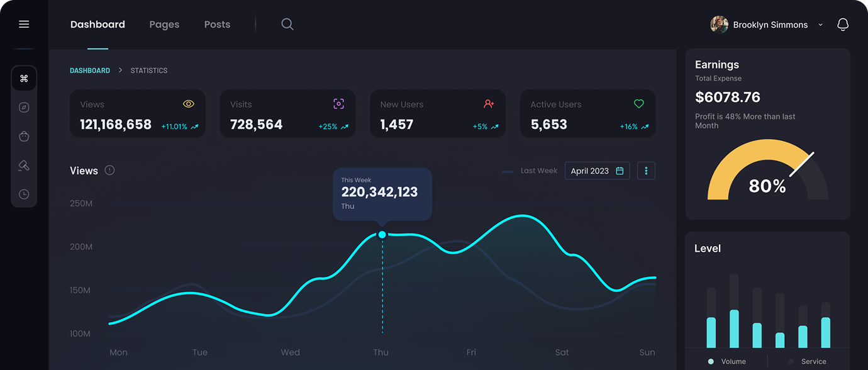This screenshot has width=868, height=370.
Task: Open the hamburger menu
Action: tap(24, 25)
